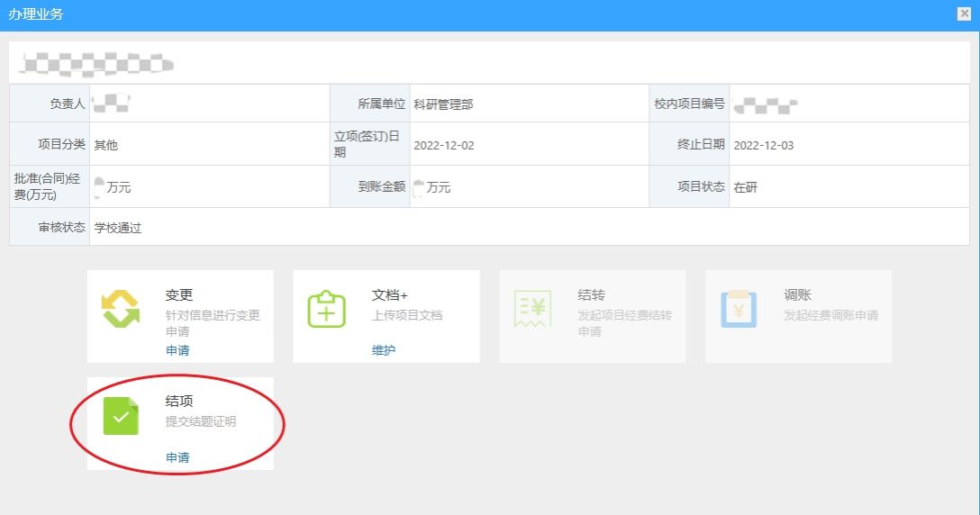Open the 申请 link under 变更
This screenshot has height=515, width=980.
pos(177,350)
